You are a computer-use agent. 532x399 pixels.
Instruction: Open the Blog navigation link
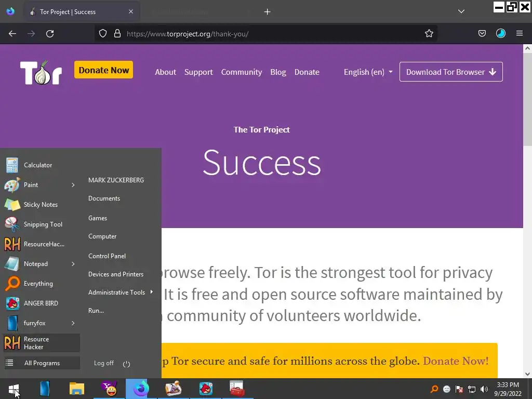click(278, 72)
